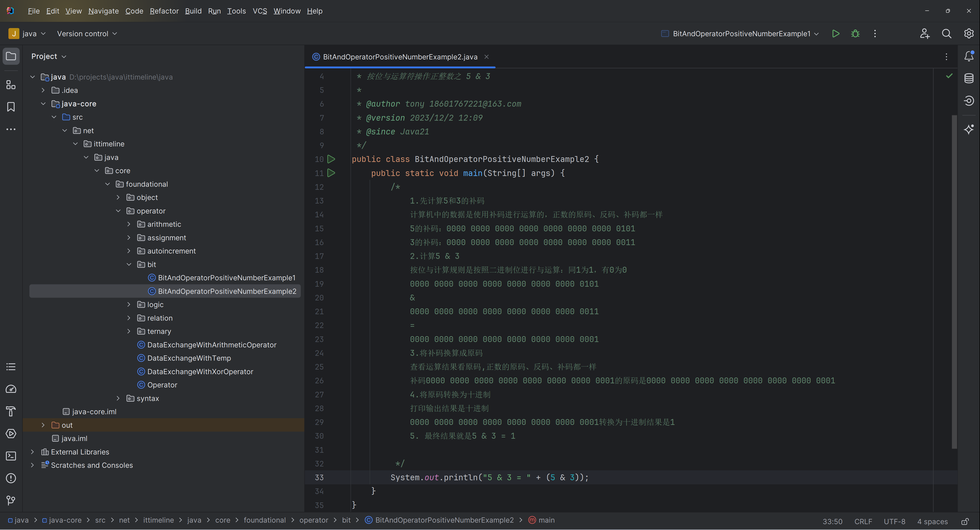Image resolution: width=980 pixels, height=530 pixels.
Task: Debug the selected configuration
Action: 855,33
